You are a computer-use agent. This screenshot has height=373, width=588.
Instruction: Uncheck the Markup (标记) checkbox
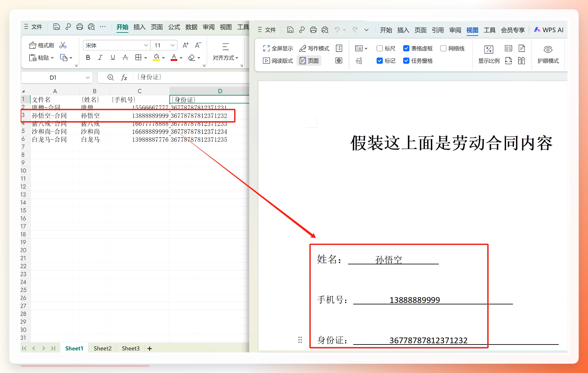[380, 61]
